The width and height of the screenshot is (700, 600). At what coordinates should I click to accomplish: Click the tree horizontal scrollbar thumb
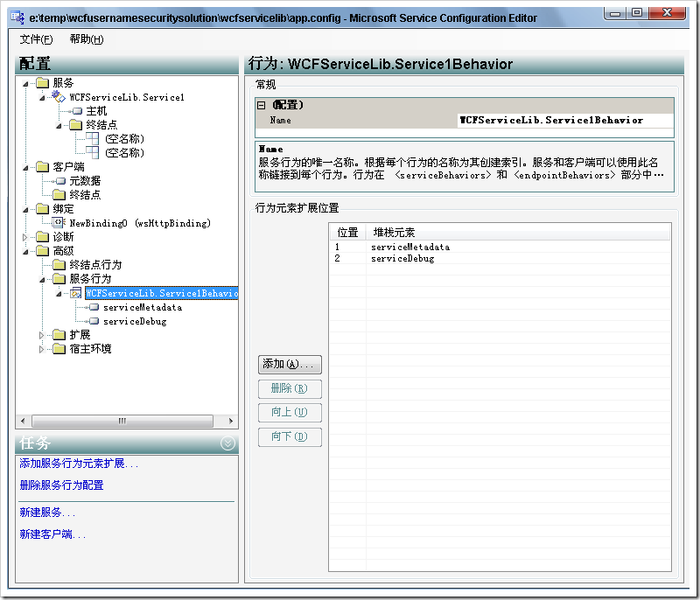122,421
